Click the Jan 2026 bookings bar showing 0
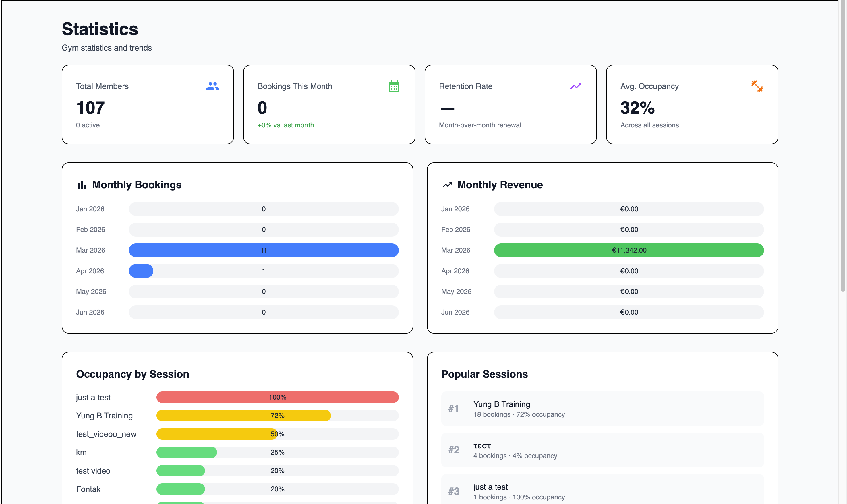 coord(264,209)
